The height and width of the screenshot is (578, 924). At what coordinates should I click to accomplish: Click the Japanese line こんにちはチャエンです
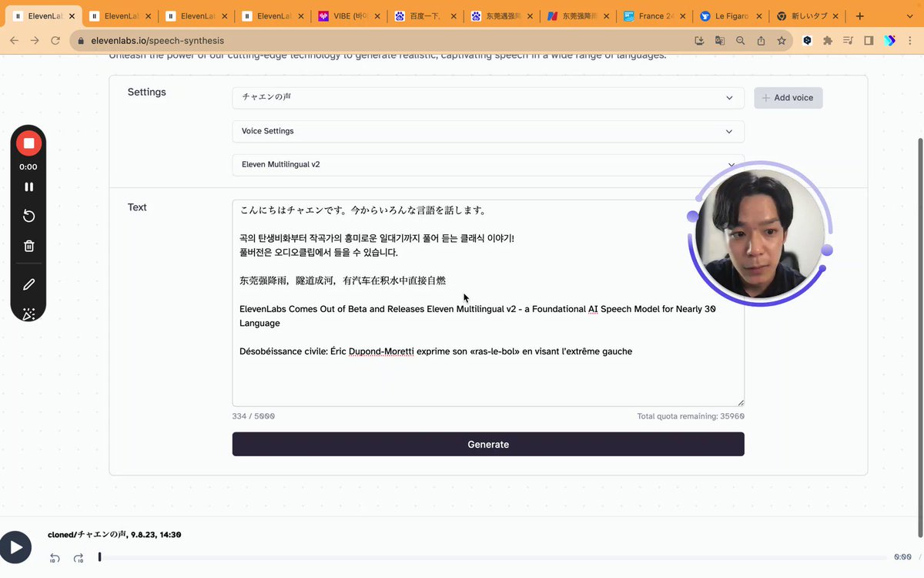[363, 210]
